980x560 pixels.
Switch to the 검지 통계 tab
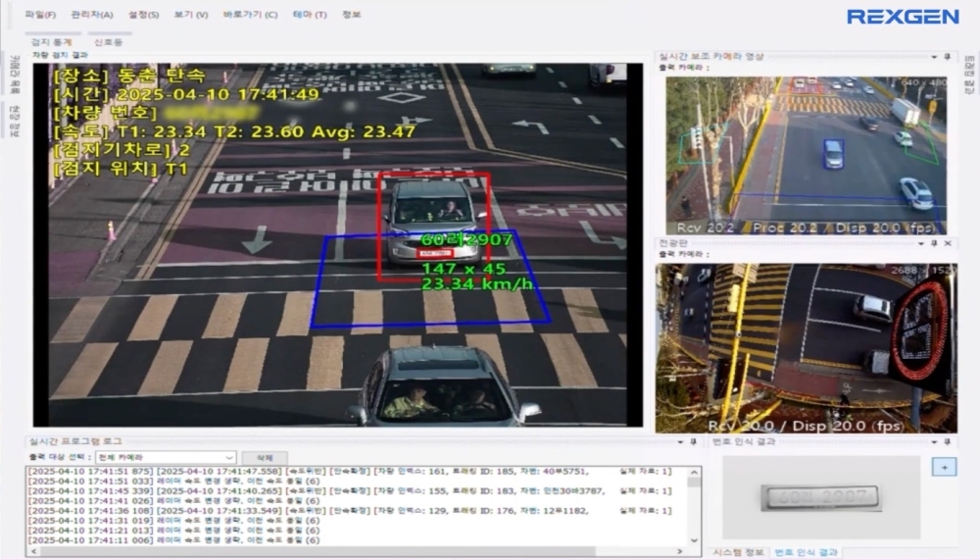tap(52, 42)
